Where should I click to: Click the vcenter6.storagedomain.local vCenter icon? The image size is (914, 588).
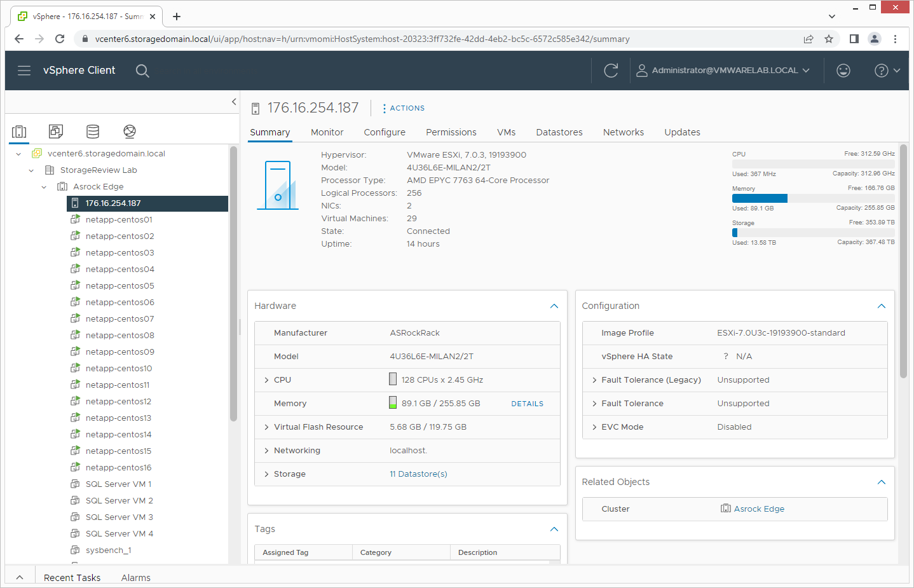(x=37, y=154)
